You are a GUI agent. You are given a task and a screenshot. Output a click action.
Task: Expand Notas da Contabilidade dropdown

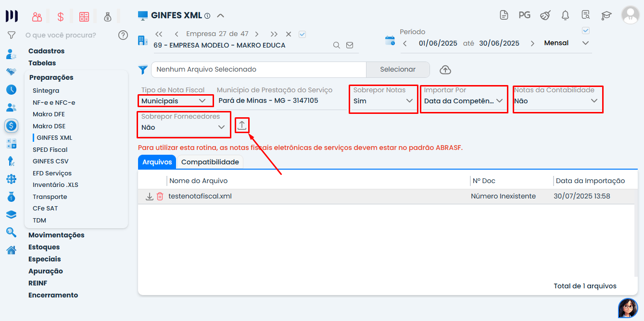(557, 101)
